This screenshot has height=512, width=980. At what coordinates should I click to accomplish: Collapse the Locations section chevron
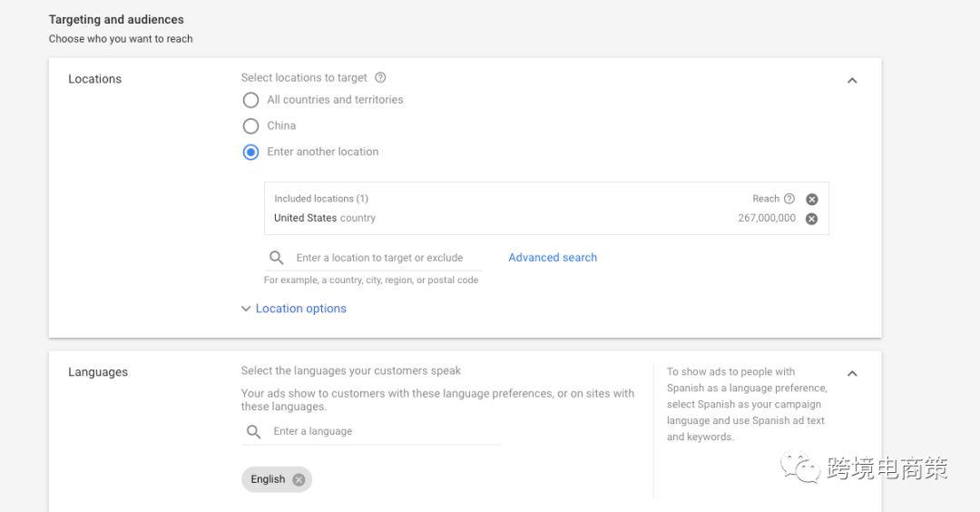pyautogui.click(x=852, y=80)
